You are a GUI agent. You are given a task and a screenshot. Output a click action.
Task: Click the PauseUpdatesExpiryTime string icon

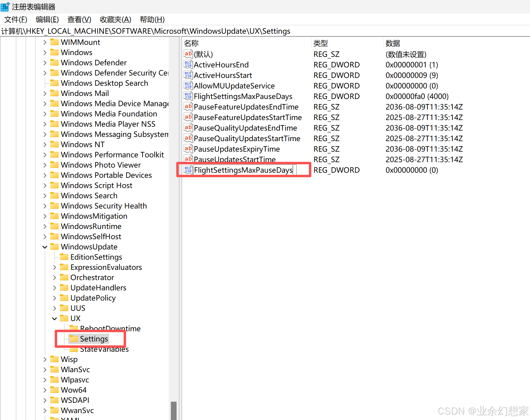coord(188,149)
